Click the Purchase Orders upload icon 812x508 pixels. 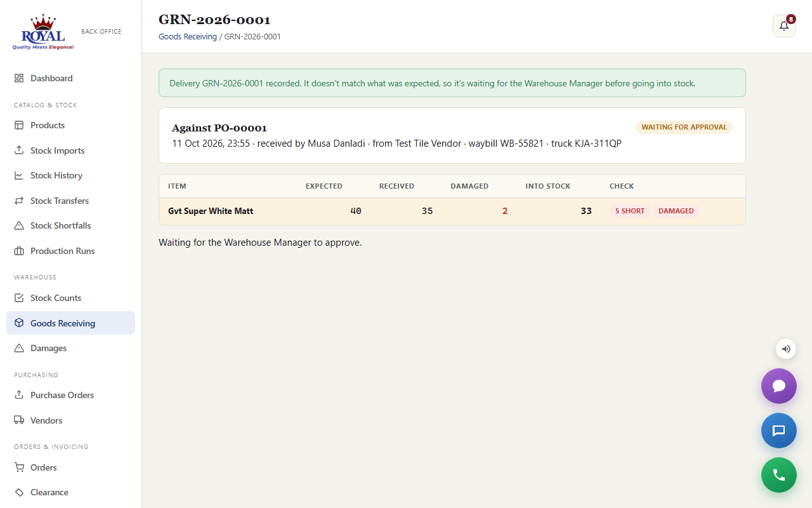[19, 395]
